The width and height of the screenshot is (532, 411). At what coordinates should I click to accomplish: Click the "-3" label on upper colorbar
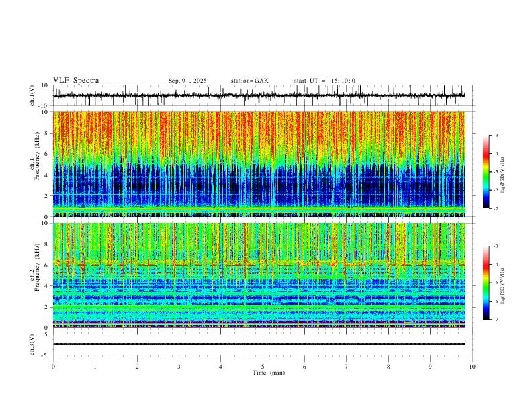coord(495,135)
